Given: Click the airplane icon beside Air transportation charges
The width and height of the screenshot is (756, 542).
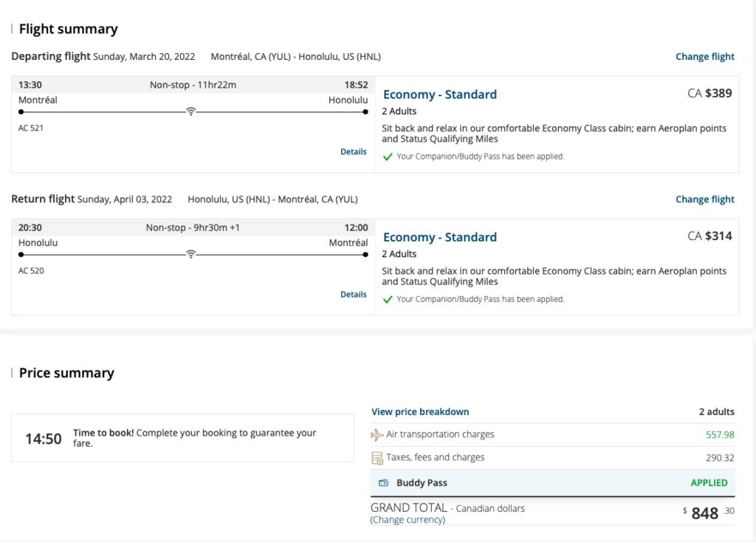Looking at the screenshot, I should click(377, 435).
